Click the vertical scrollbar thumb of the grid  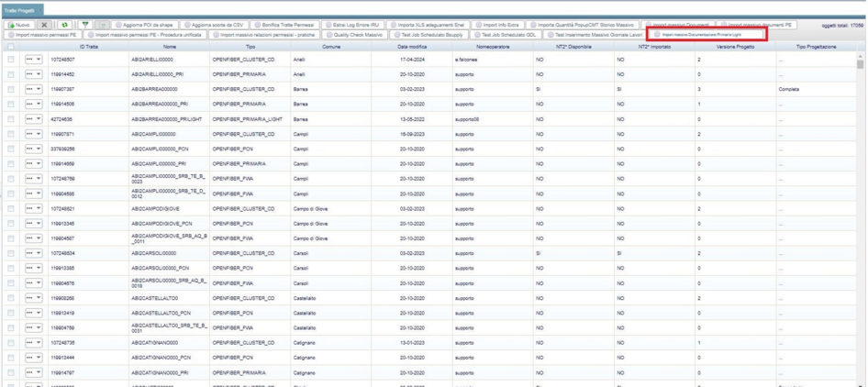point(861,63)
